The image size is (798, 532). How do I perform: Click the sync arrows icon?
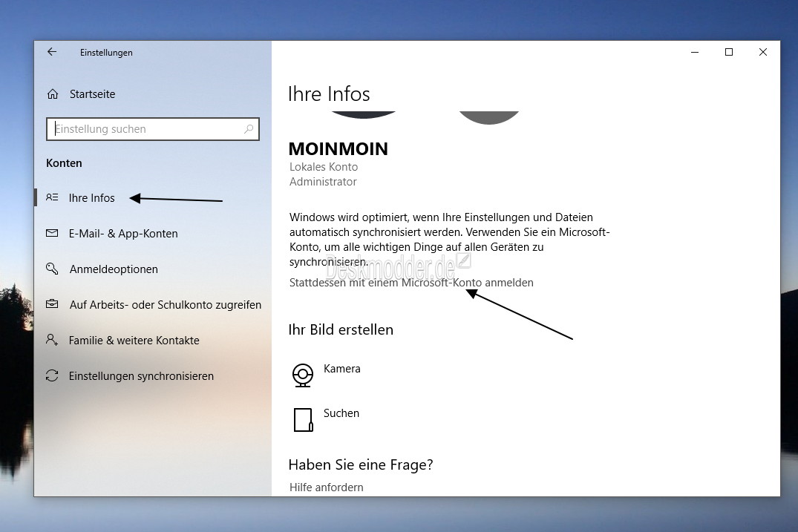(x=52, y=375)
